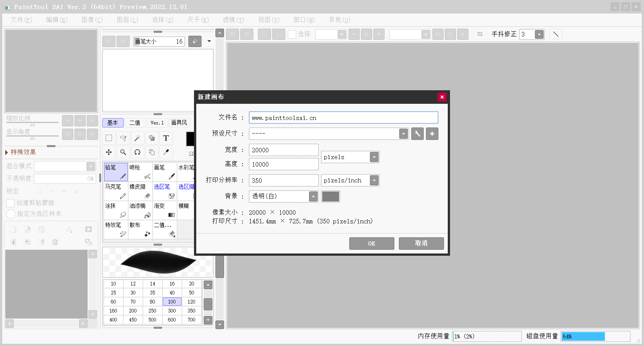Switch to the Ver.1 brush tab

pos(157,123)
